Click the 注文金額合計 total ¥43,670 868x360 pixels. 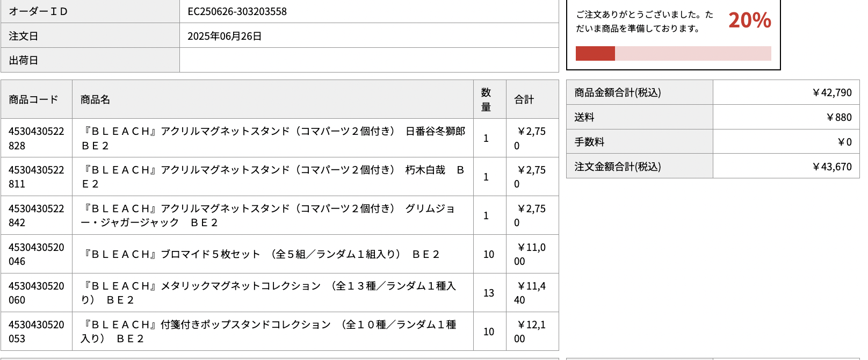click(x=831, y=167)
